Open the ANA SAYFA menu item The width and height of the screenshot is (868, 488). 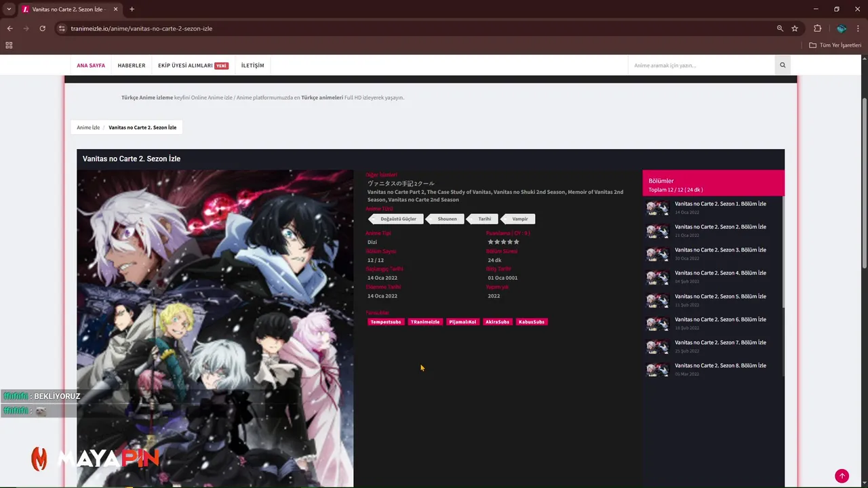point(91,65)
